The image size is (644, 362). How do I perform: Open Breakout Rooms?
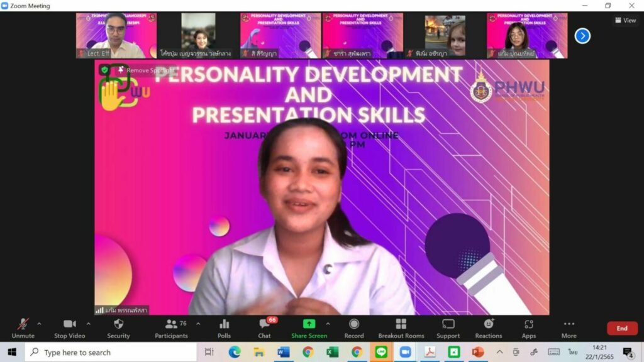tap(401, 327)
